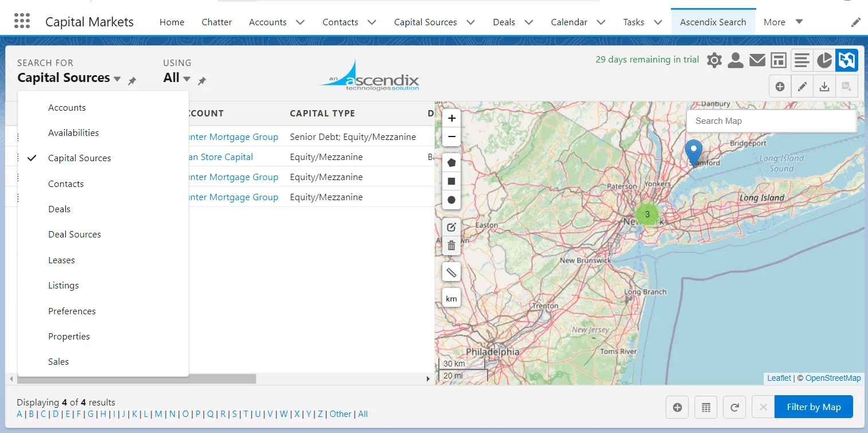Click the plus icon beside the pencil icon
The height and width of the screenshot is (433, 868).
[780, 87]
